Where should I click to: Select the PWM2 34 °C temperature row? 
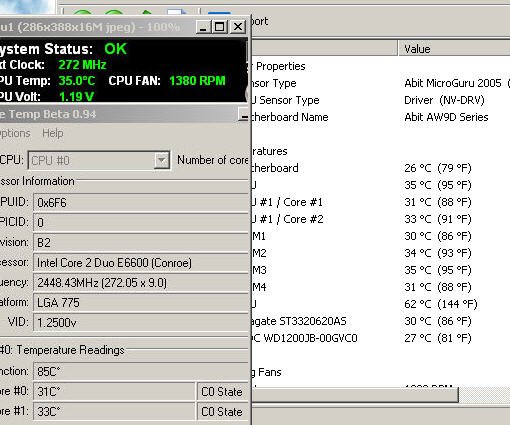(380, 253)
